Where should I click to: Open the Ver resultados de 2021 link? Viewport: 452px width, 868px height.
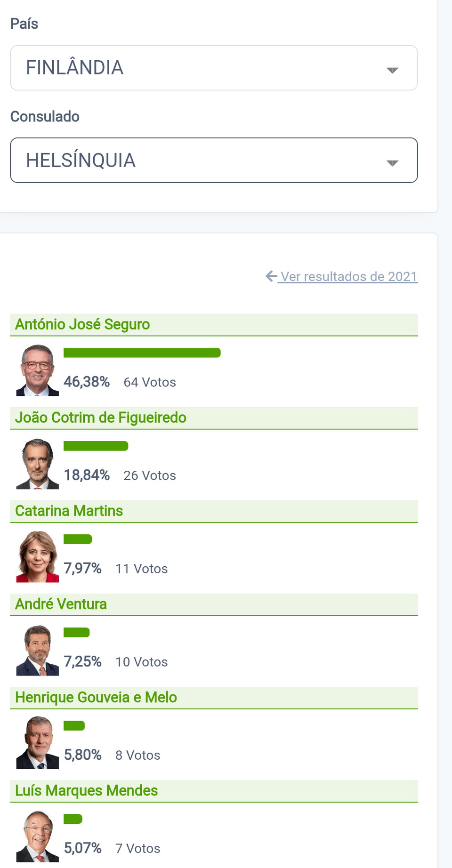(349, 276)
